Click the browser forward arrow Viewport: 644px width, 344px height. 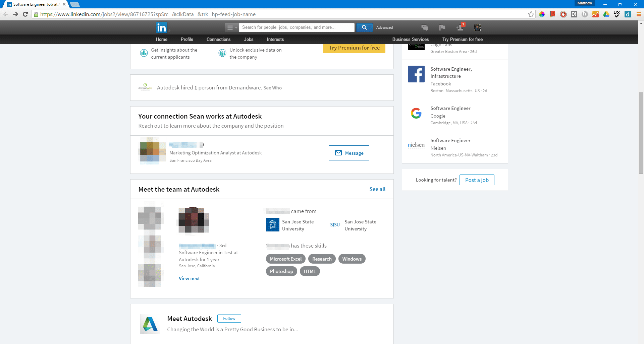15,14
